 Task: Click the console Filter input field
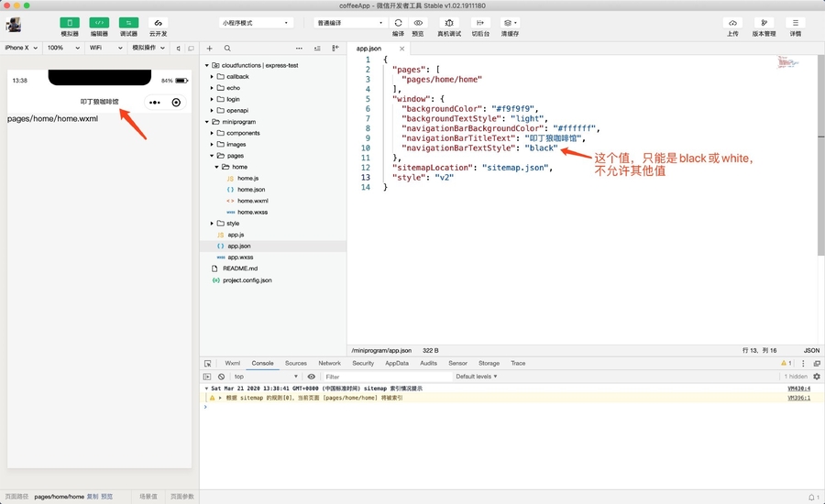pyautogui.click(x=385, y=377)
